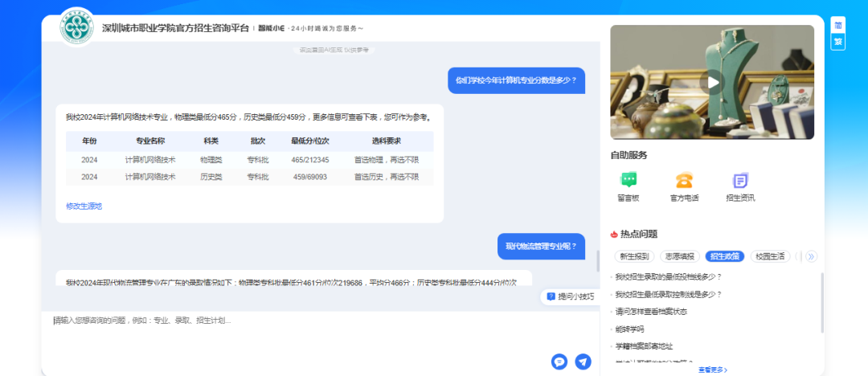Select the 校园生活 category tab
The height and width of the screenshot is (376, 868).
(x=770, y=256)
